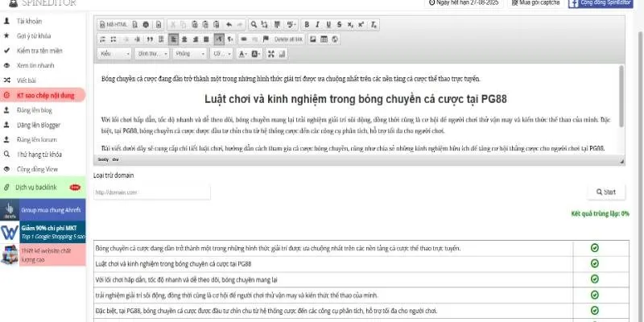Click the Mua gói captcha button
This screenshot has width=644, height=322.
click(535, 3)
